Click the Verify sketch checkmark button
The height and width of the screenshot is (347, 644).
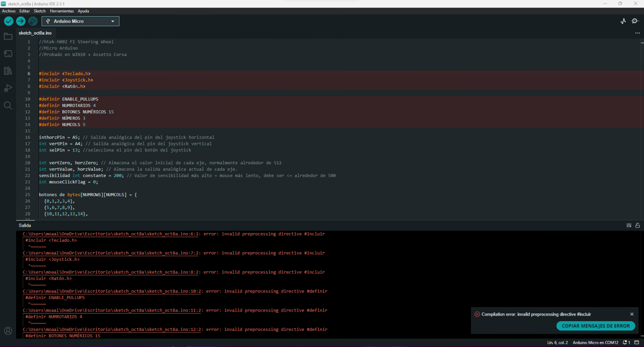pyautogui.click(x=8, y=21)
